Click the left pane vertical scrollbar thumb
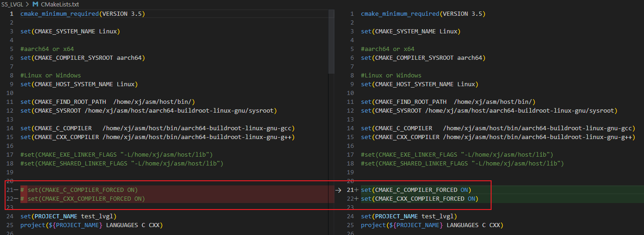 point(331,42)
